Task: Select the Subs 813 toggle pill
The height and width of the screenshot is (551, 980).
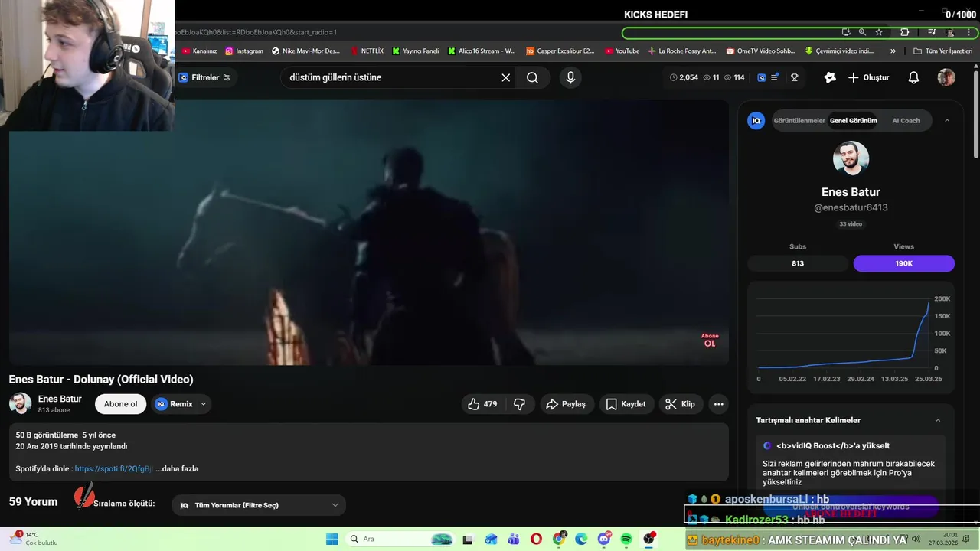Action: [x=798, y=263]
